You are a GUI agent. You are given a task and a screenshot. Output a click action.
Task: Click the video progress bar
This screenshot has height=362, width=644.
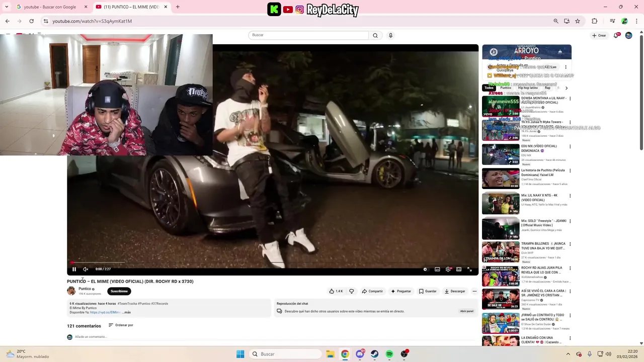(272, 262)
